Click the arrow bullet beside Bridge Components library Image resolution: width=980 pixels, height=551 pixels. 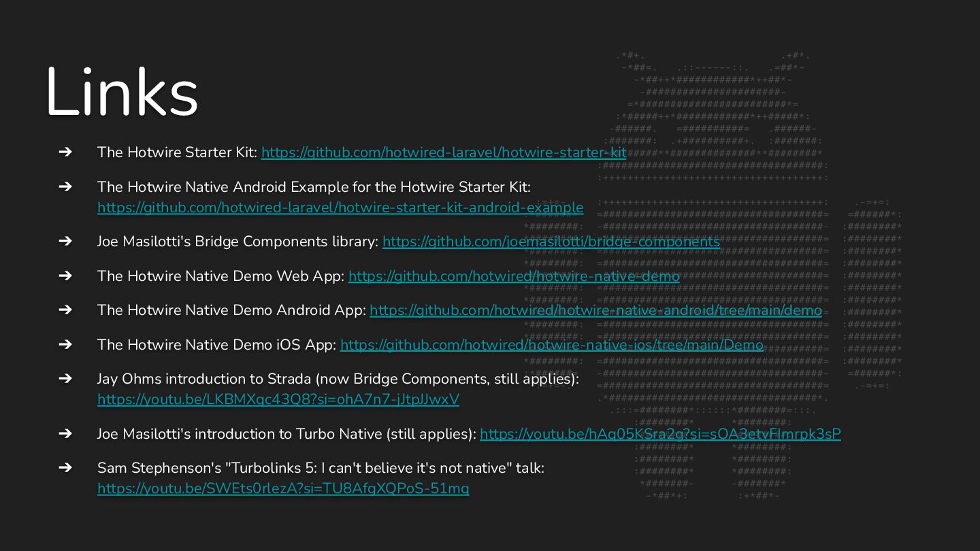click(65, 241)
